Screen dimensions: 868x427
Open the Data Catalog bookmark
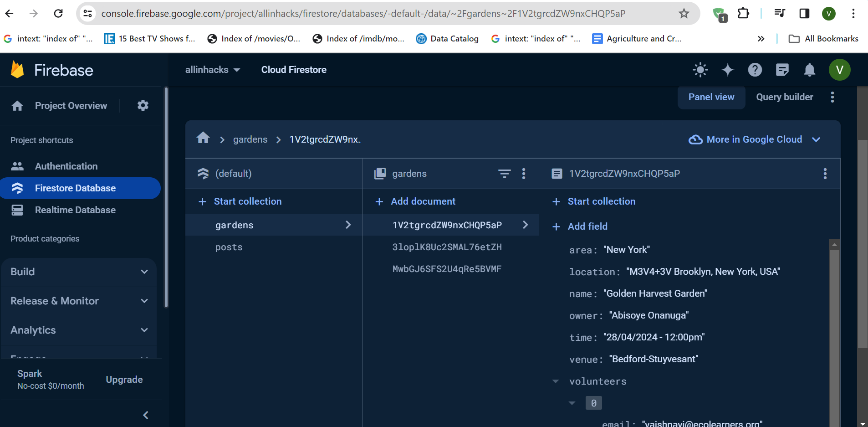(447, 39)
